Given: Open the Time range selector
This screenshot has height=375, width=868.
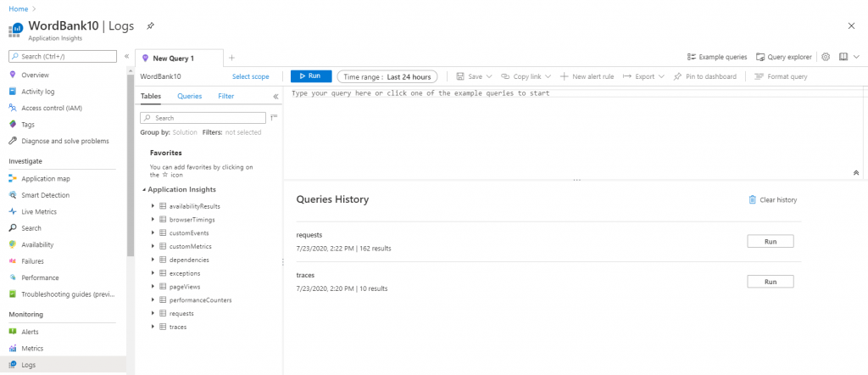Looking at the screenshot, I should pyautogui.click(x=387, y=76).
